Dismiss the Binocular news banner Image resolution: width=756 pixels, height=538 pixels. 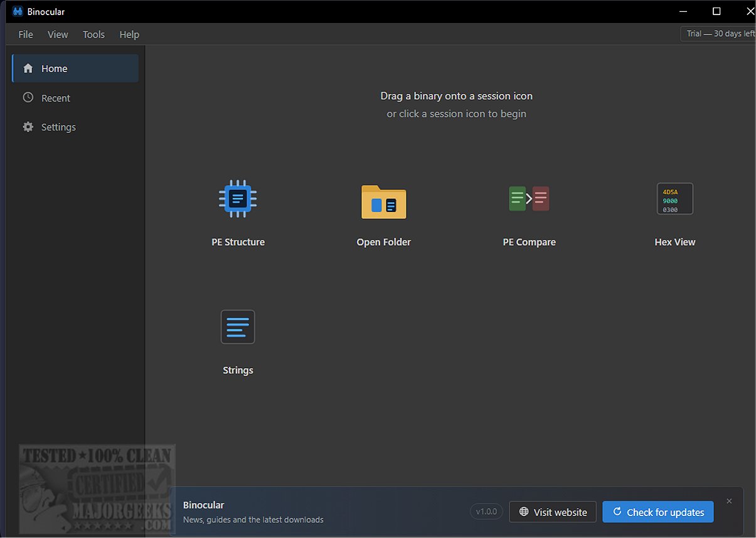point(729,501)
